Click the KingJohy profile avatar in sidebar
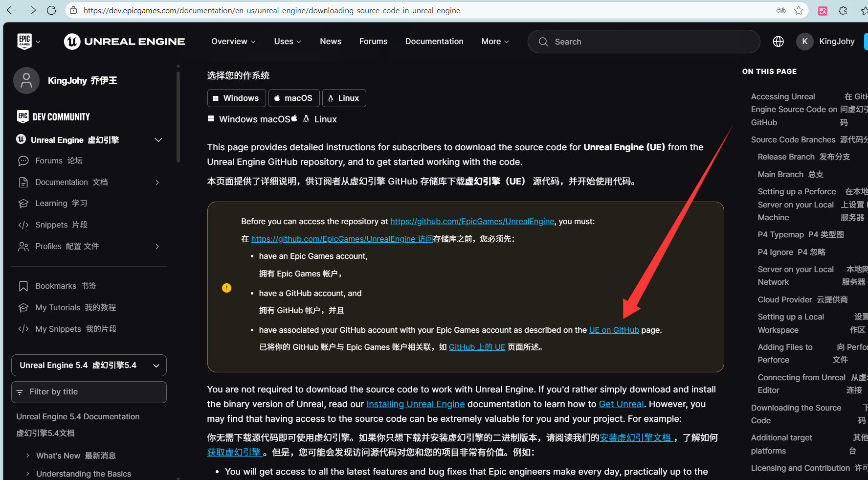This screenshot has width=868, height=480. tap(26, 80)
